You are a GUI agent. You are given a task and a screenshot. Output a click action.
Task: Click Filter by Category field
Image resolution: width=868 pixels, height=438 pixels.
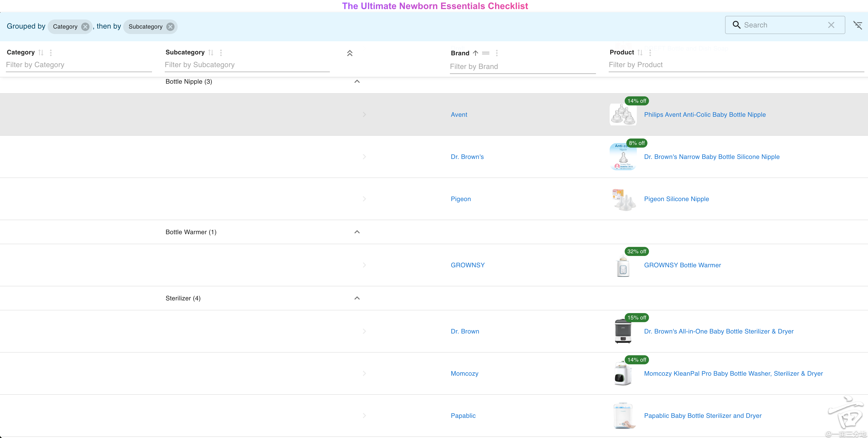click(x=79, y=65)
